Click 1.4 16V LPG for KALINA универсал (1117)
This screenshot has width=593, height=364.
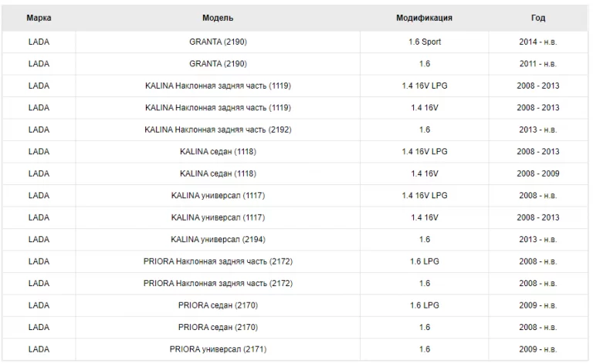425,196
